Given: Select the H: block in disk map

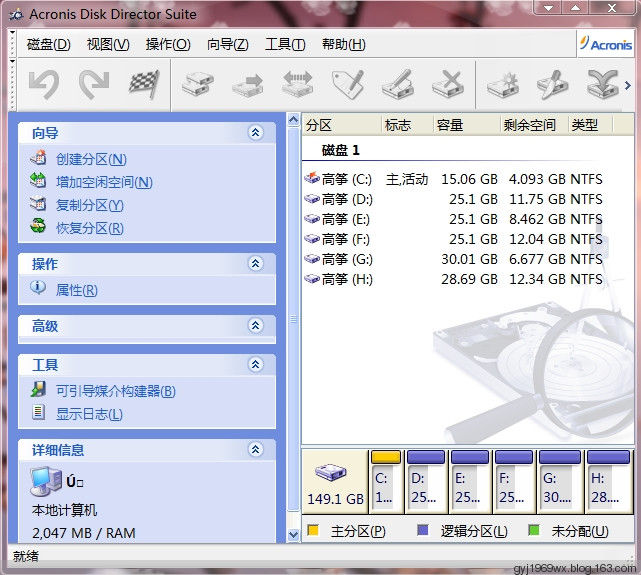Looking at the screenshot, I should (608, 482).
